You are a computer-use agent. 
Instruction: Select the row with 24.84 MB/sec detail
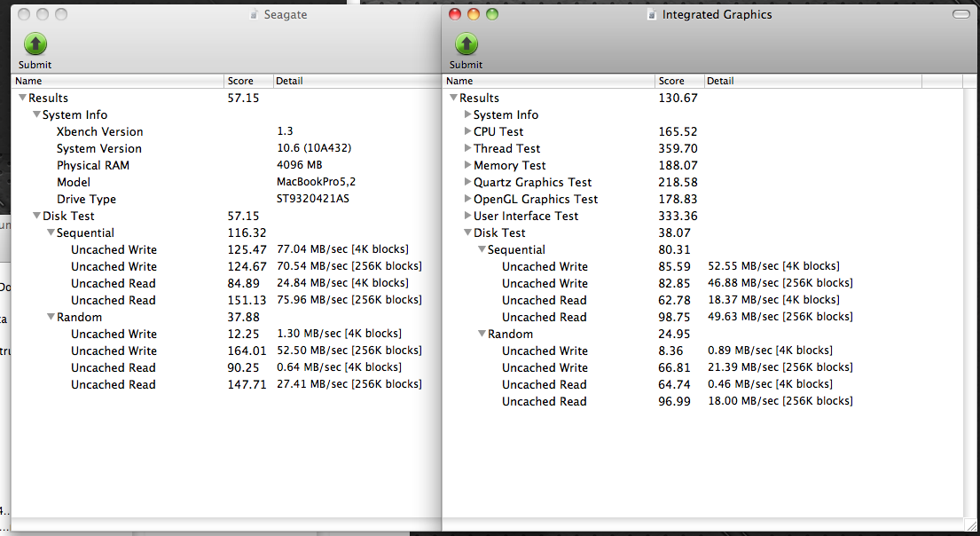point(226,283)
